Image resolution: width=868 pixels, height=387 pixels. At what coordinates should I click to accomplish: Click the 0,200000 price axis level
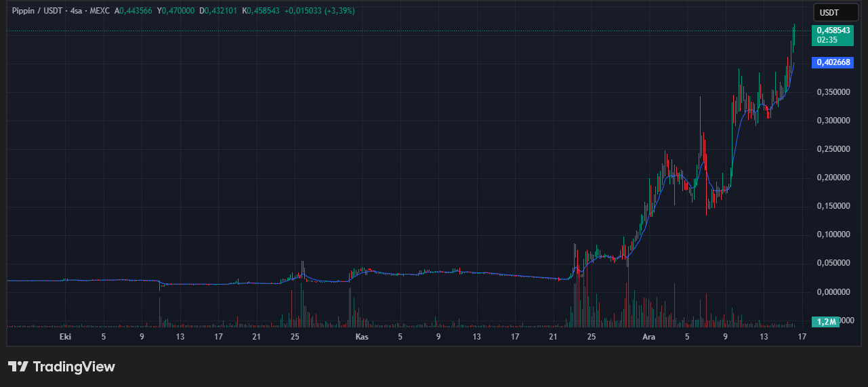point(833,178)
